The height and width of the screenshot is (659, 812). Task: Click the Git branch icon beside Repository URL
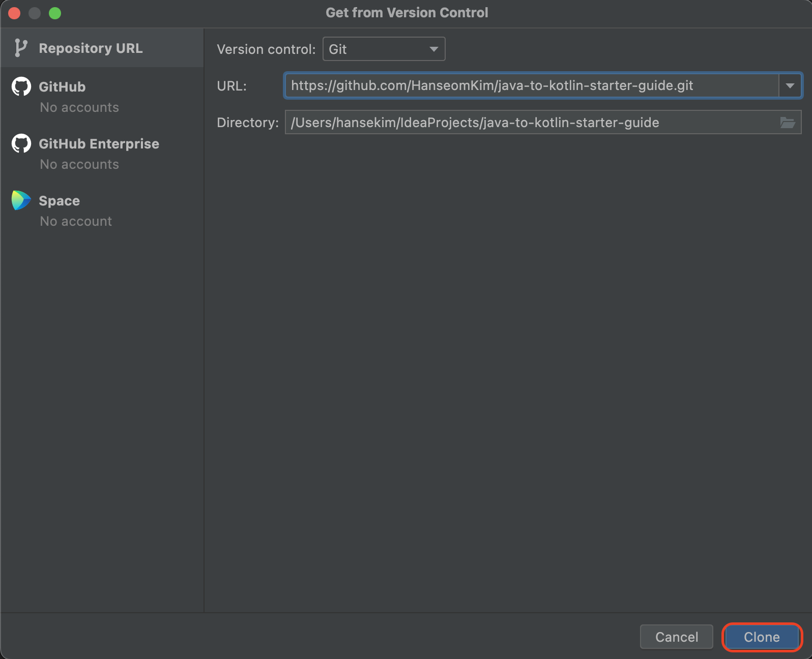tap(20, 48)
